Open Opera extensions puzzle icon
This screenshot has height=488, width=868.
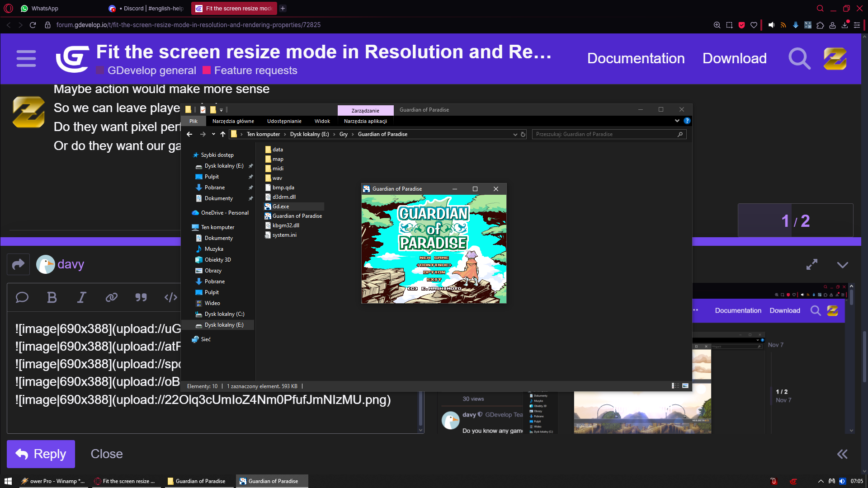pyautogui.click(x=820, y=25)
